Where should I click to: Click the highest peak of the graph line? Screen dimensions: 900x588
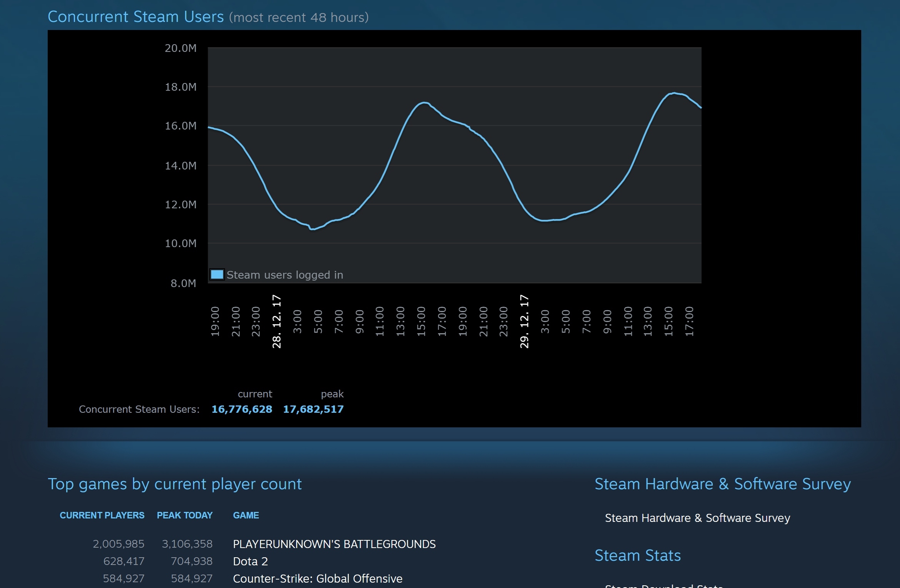pyautogui.click(x=674, y=93)
